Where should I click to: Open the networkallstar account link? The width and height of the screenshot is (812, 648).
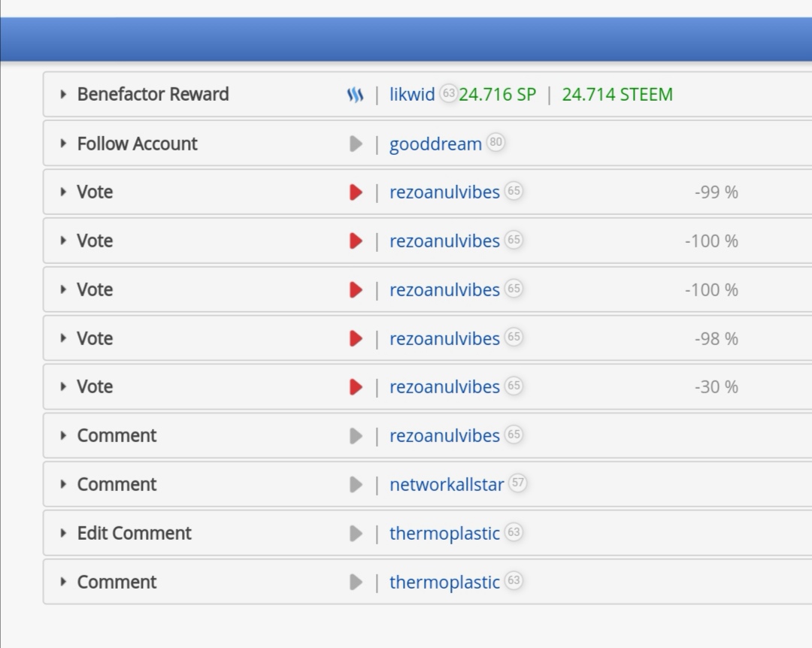[447, 485]
